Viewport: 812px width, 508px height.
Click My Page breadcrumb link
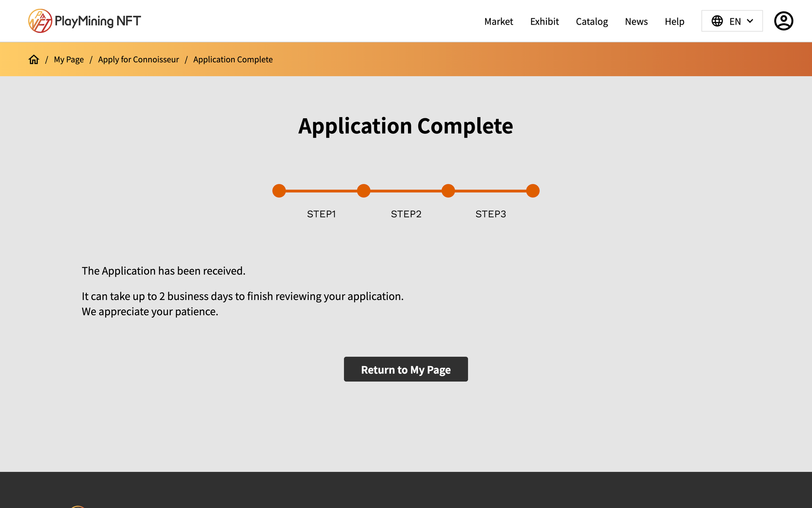[x=69, y=60]
